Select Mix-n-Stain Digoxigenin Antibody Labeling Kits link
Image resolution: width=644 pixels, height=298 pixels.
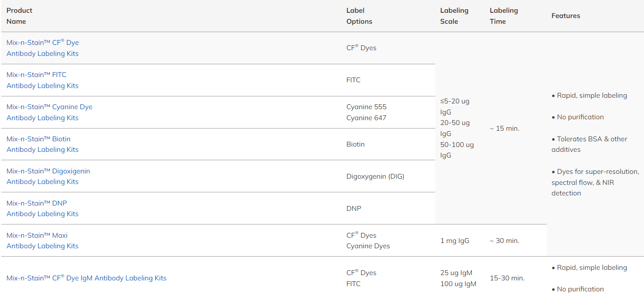[x=48, y=177]
